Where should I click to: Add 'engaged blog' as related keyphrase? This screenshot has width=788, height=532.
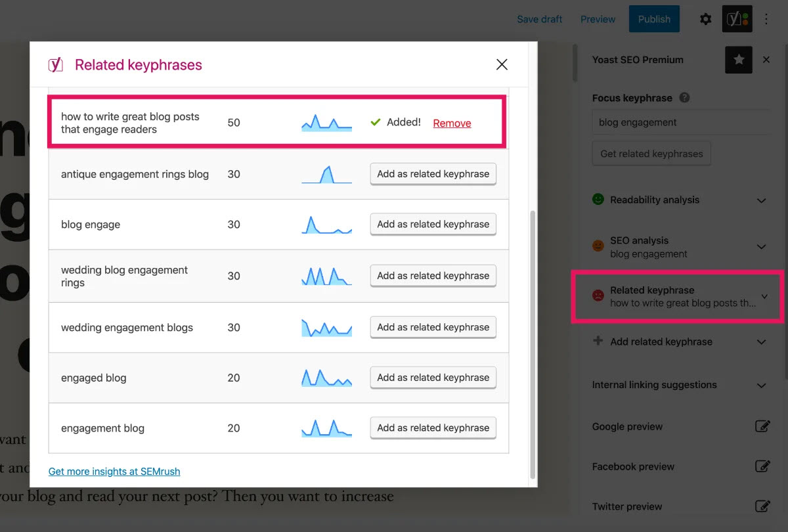coord(433,378)
